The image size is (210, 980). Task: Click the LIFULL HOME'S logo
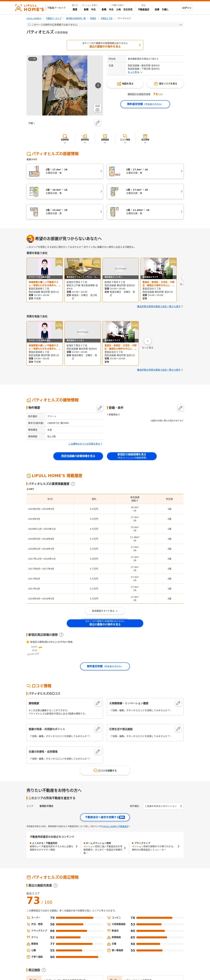point(29,8)
